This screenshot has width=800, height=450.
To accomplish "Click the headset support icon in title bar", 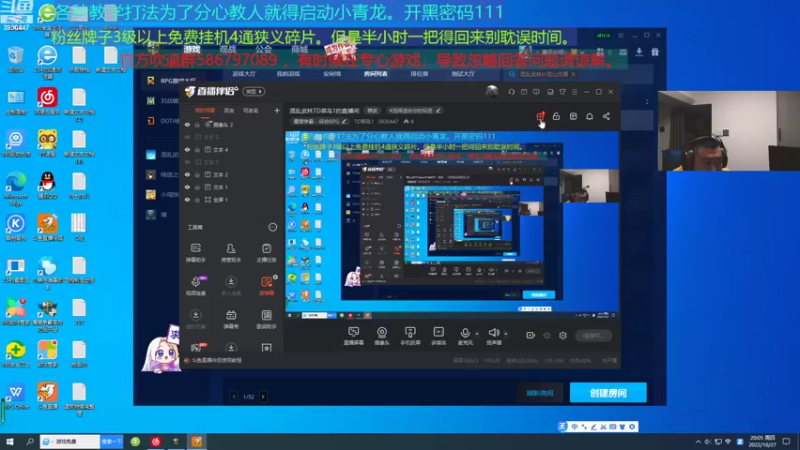I will [x=511, y=92].
